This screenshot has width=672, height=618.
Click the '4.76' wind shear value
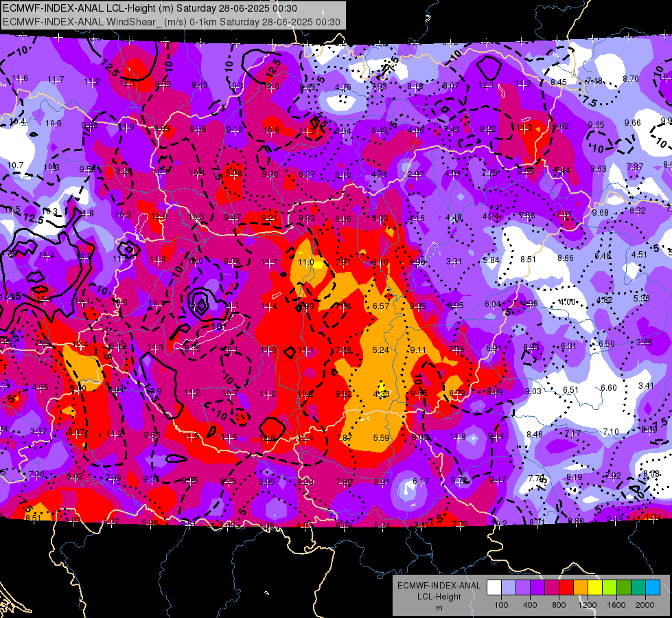[343, 87]
